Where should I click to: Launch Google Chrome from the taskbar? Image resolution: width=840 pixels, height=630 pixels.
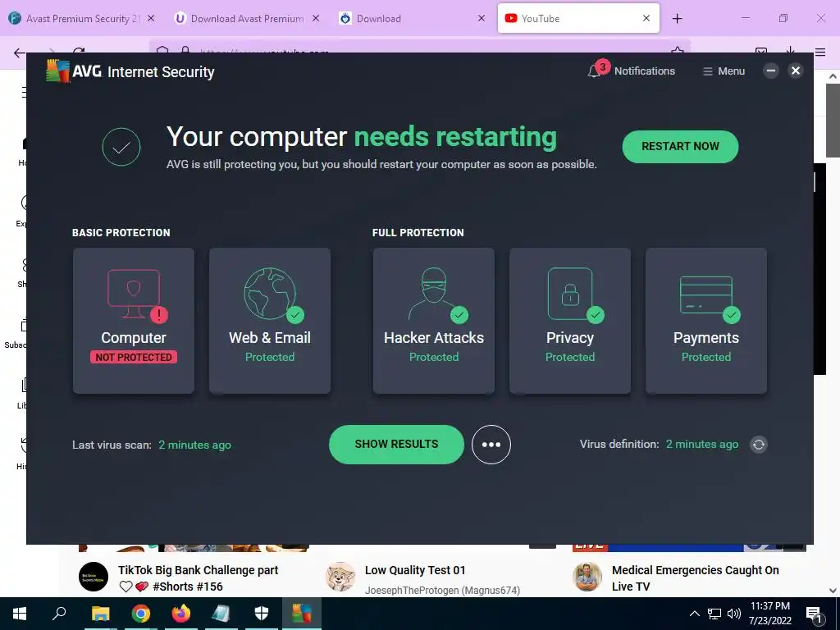(x=141, y=614)
